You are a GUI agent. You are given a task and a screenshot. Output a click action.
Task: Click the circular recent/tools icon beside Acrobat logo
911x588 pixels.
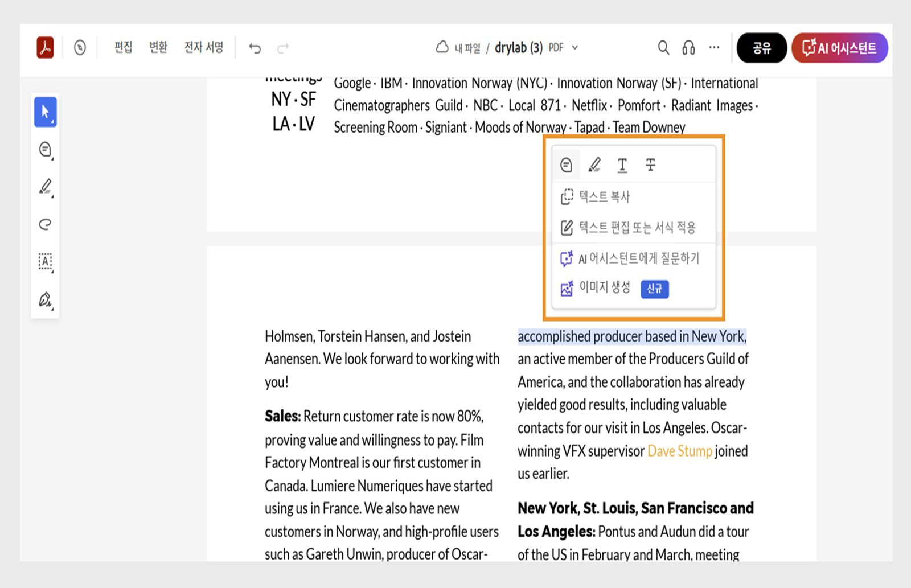click(x=80, y=48)
